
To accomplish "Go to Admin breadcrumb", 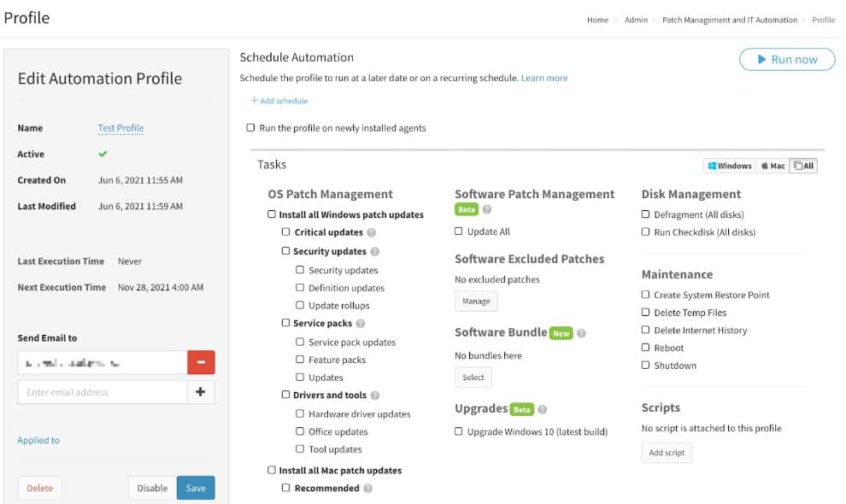I will (636, 20).
